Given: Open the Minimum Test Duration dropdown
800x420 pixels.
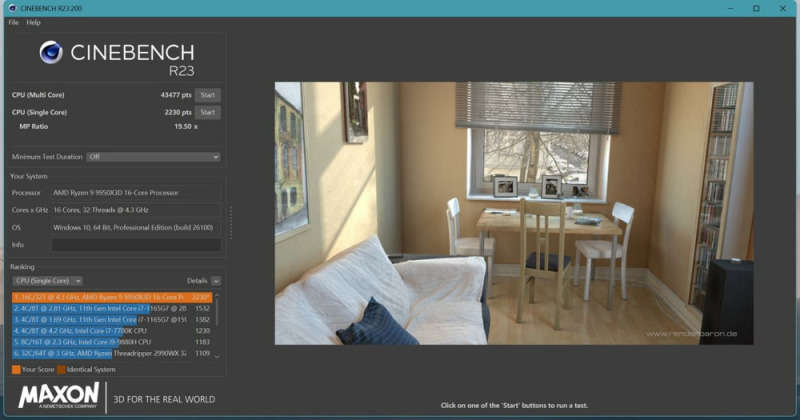Looking at the screenshot, I should click(152, 157).
